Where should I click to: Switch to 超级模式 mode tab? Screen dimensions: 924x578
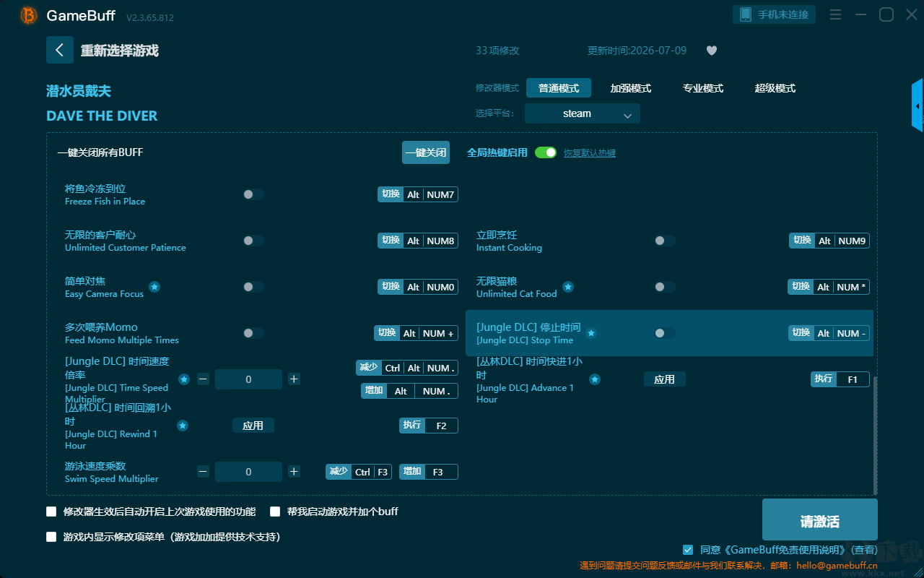coord(775,88)
